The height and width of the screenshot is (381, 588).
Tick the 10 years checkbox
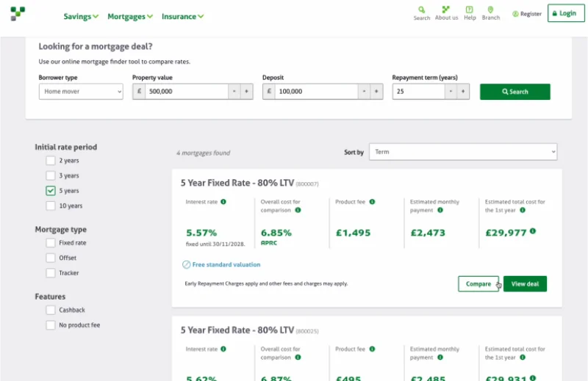pyautogui.click(x=51, y=206)
